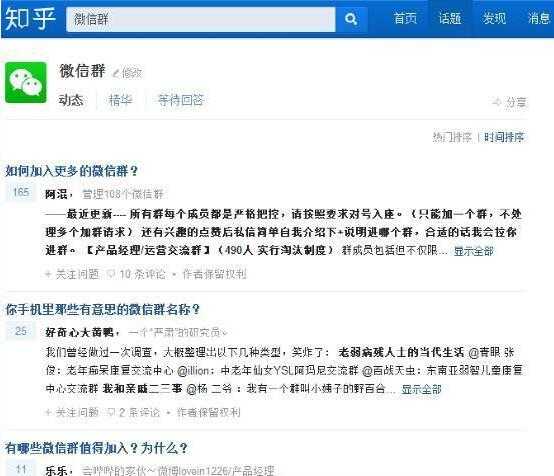Image resolution: width=554 pixels, height=476 pixels.
Task: Open question 有哪些微信群值得加入
Action: point(96,448)
